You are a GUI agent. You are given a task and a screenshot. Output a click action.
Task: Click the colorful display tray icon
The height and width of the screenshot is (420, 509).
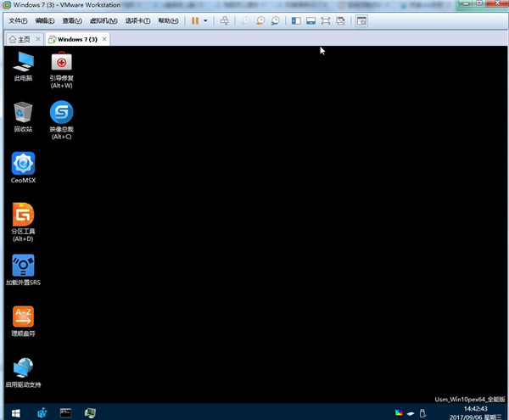[399, 413]
